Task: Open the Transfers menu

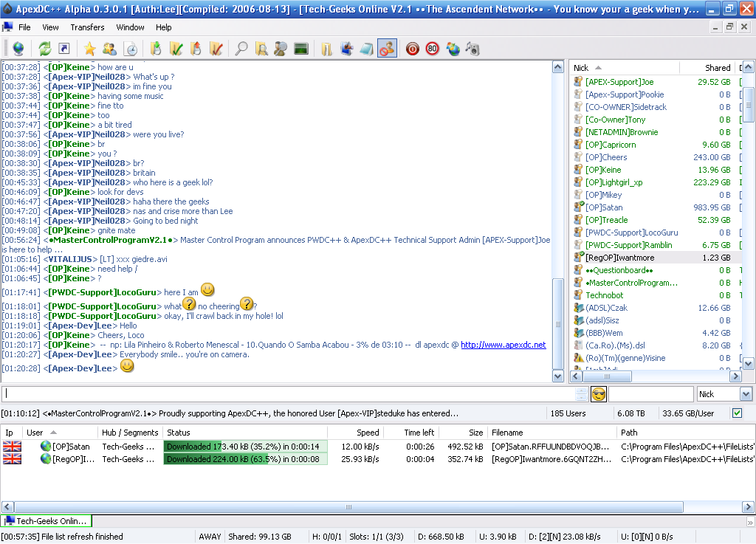Action: click(87, 27)
